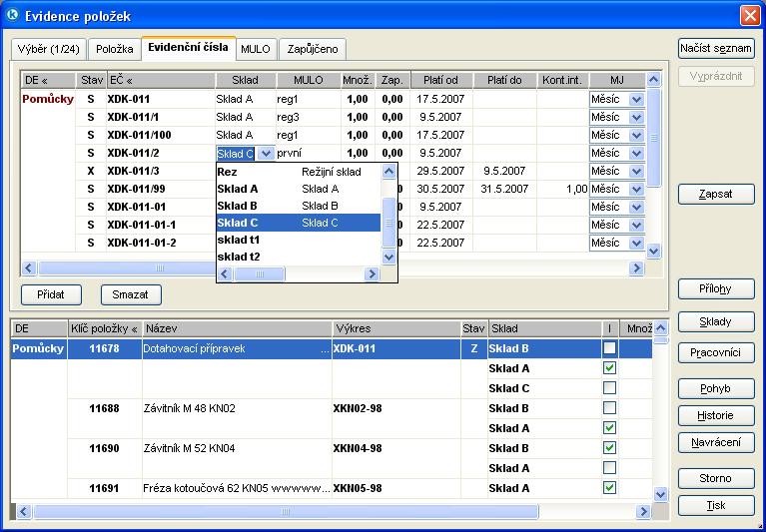Click the left arrow of the upper table horizontal scrollbar

tap(29, 267)
